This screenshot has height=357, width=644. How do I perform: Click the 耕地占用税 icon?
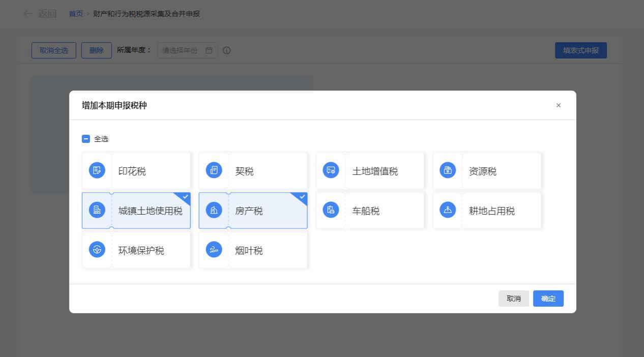pos(448,210)
